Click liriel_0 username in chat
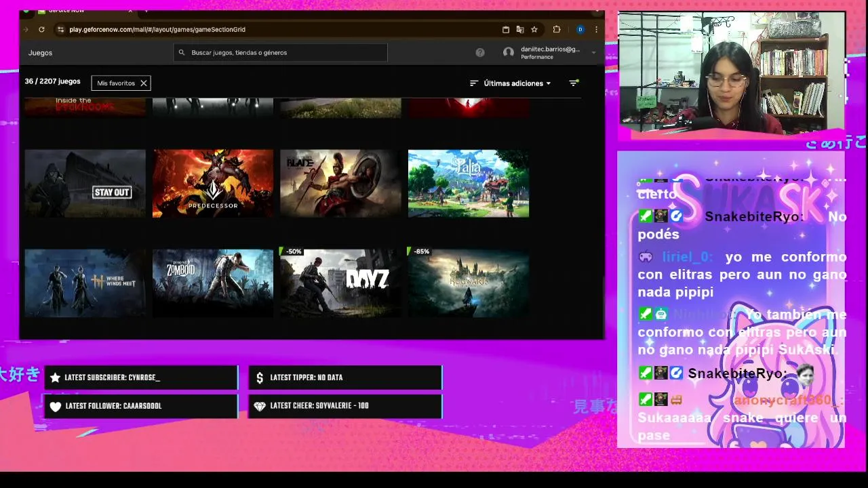The width and height of the screenshot is (868, 488). coord(688,257)
